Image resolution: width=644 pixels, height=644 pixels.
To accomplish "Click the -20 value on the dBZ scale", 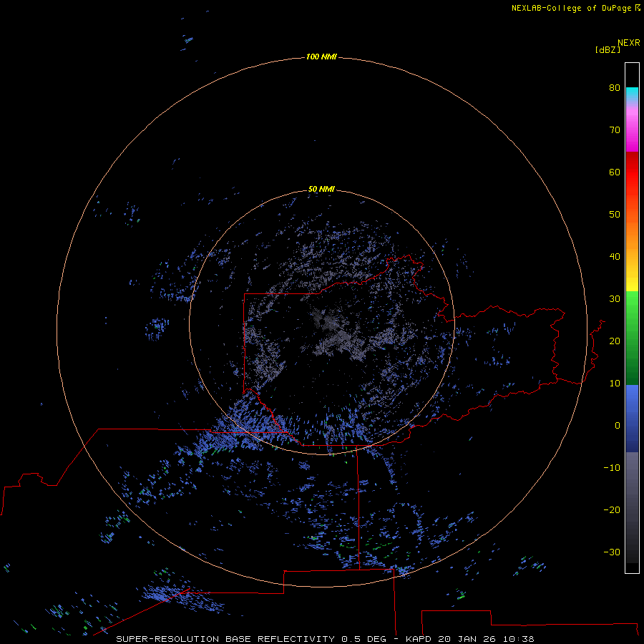I will 612,509.
